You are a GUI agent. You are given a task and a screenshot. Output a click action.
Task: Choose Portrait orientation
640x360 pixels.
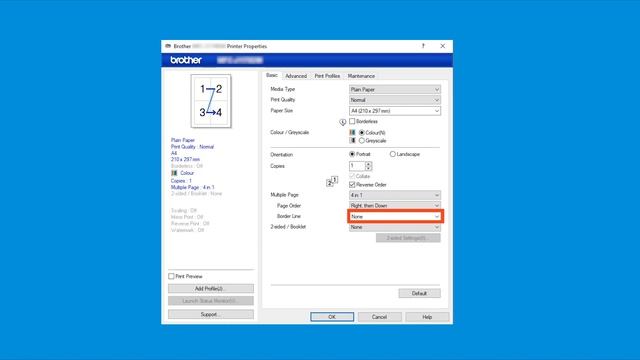pos(352,154)
